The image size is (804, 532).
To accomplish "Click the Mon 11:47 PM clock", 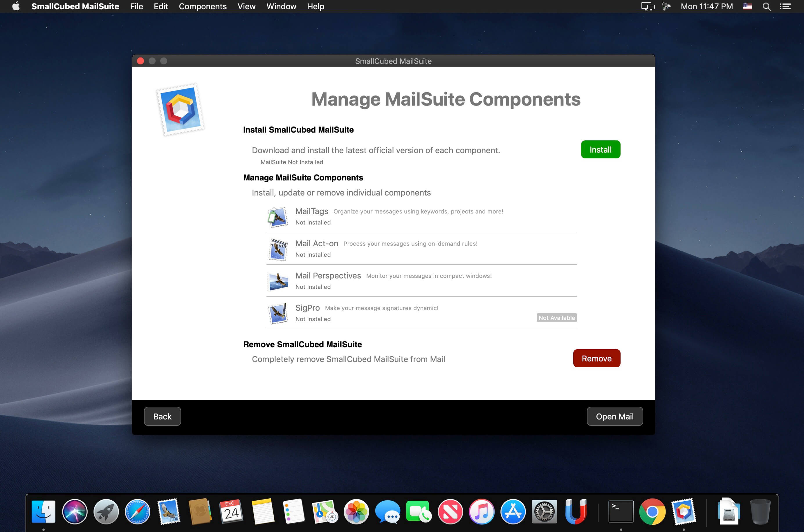I will [x=706, y=6].
